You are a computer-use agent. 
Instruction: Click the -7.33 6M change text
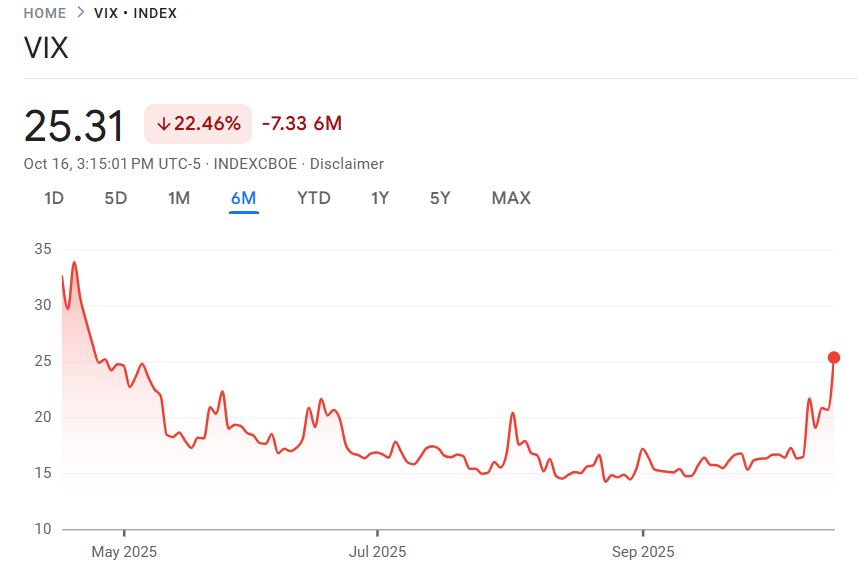(x=302, y=124)
